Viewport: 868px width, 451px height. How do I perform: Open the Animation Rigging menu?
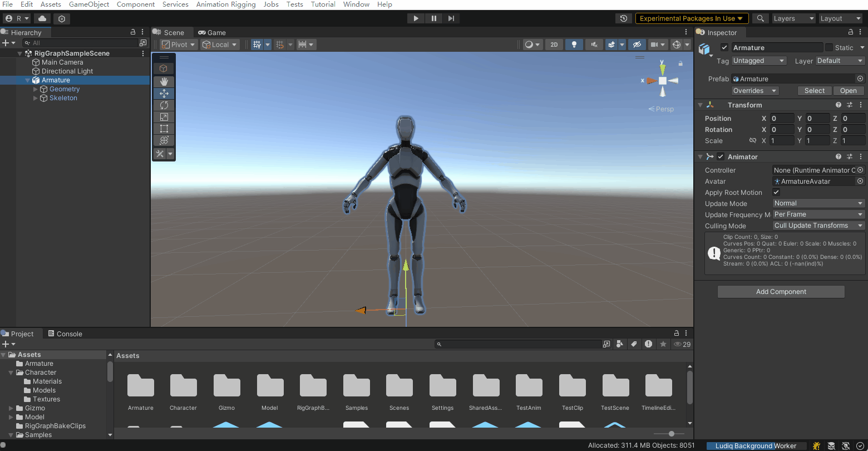[226, 4]
